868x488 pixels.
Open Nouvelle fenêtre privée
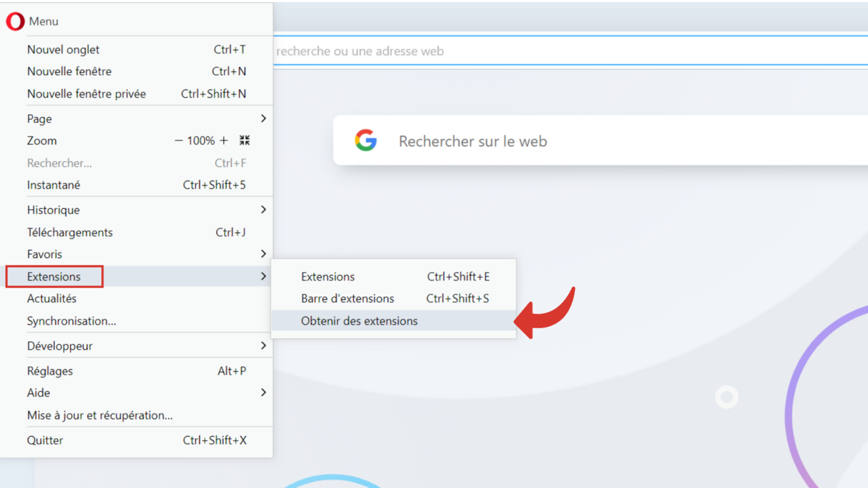(x=137, y=94)
